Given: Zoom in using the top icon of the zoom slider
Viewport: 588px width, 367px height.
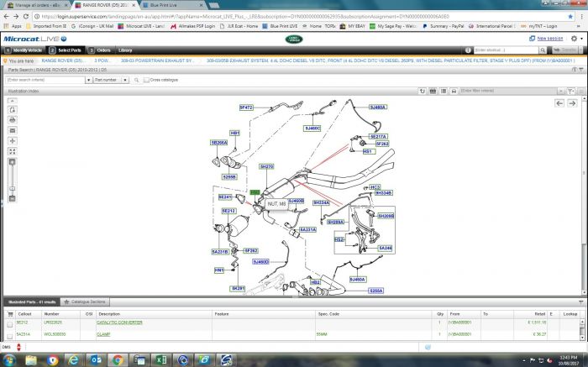Looking at the screenshot, I should 13,162.
